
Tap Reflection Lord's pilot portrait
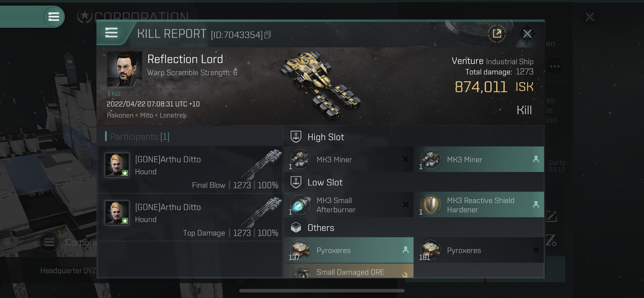coord(124,69)
